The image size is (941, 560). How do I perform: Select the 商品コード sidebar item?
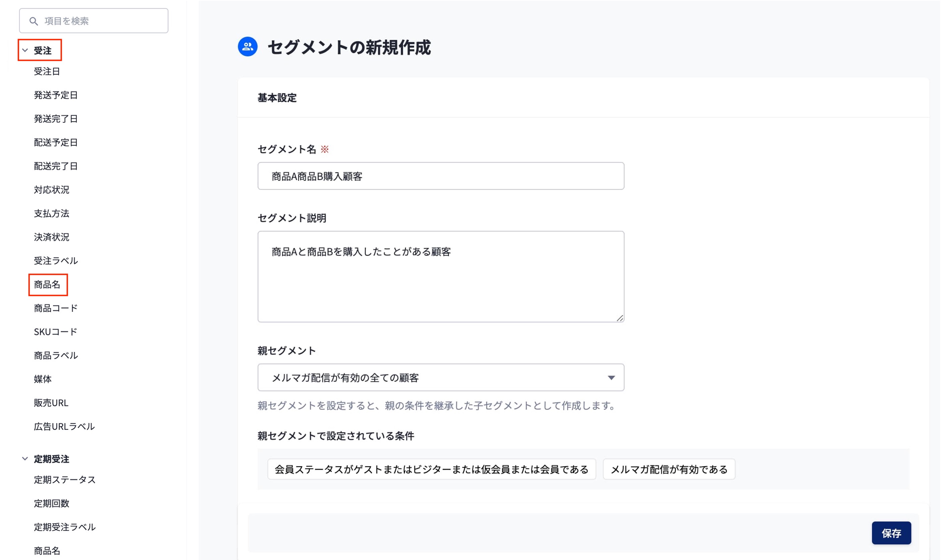[x=56, y=308]
